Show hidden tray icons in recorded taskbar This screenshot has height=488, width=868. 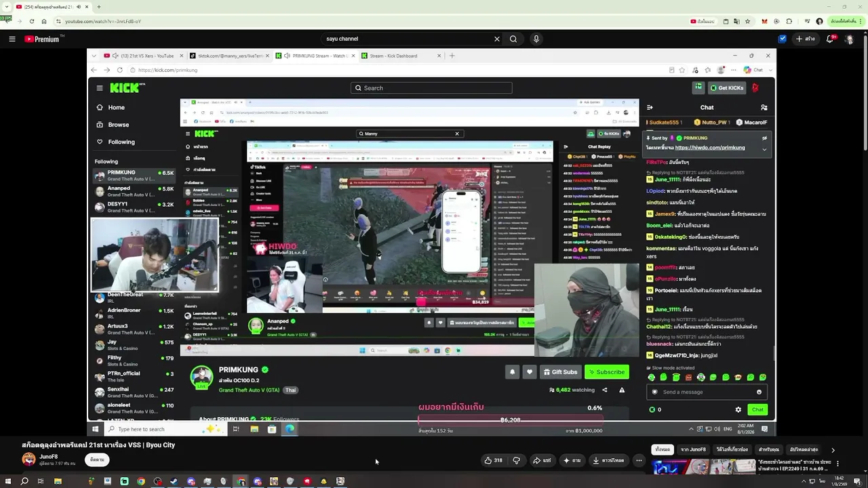691,429
